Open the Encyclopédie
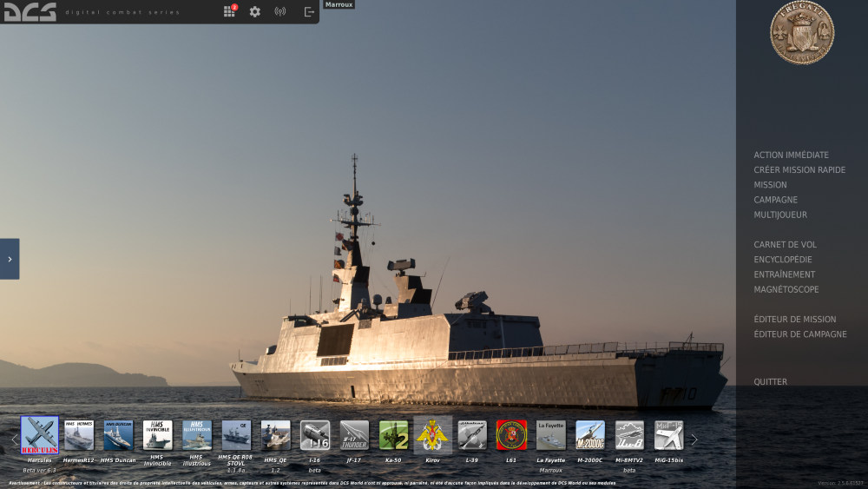 (x=783, y=260)
